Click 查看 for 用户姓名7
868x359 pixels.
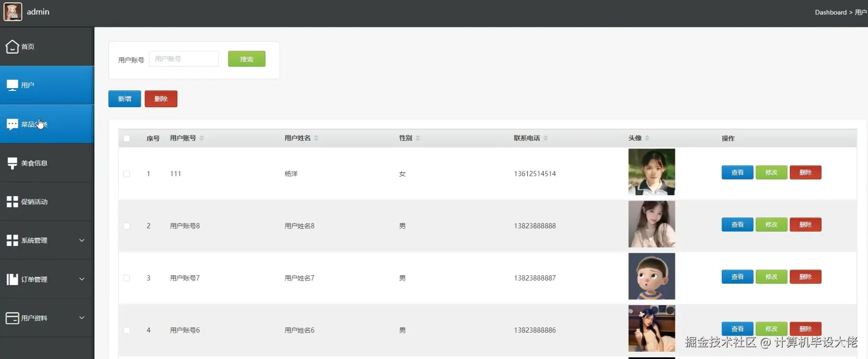tap(737, 277)
